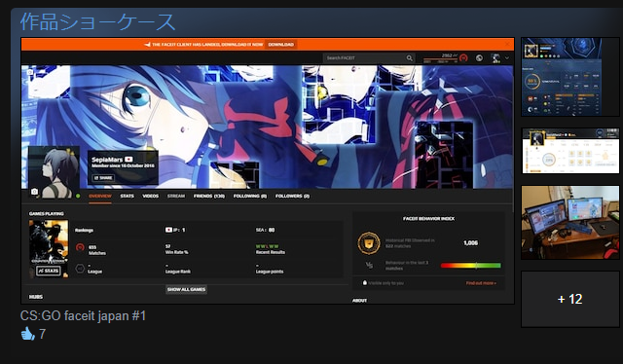Open the globe language icon
Screen dimensions: 623x364
[479, 58]
